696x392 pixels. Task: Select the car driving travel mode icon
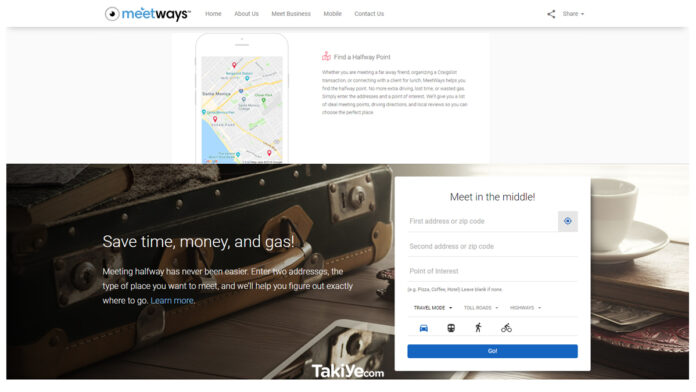coord(423,328)
